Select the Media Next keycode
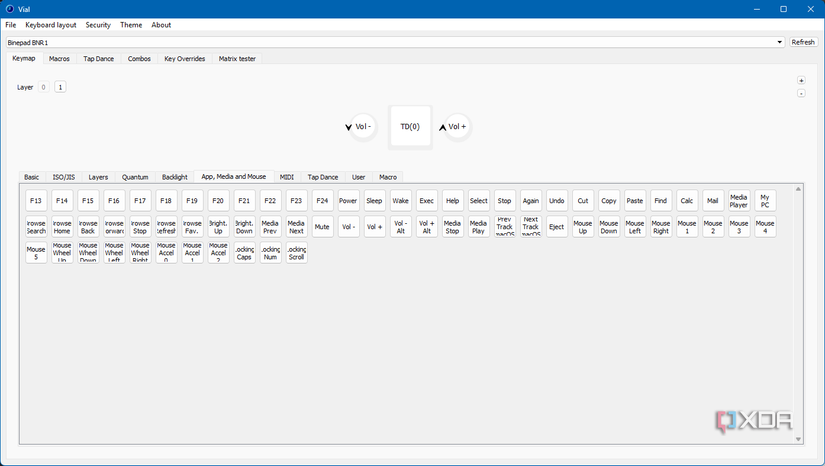825x466 pixels. click(296, 227)
